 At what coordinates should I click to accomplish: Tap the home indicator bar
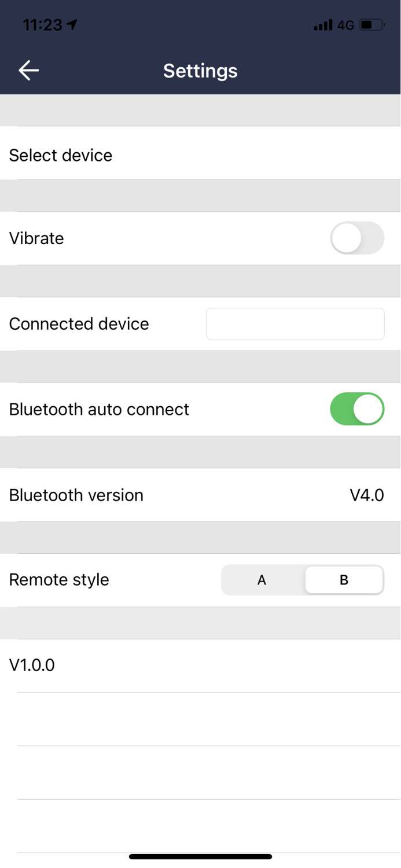200,856
